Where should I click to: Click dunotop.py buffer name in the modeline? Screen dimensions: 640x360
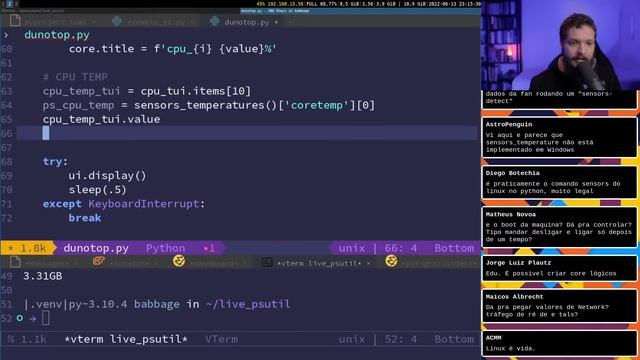tap(96, 248)
